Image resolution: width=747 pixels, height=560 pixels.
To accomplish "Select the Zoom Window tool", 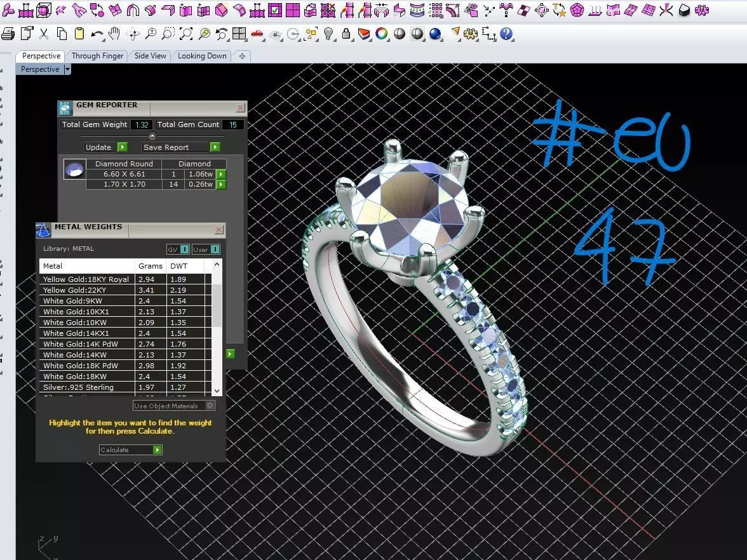I will pyautogui.click(x=168, y=33).
